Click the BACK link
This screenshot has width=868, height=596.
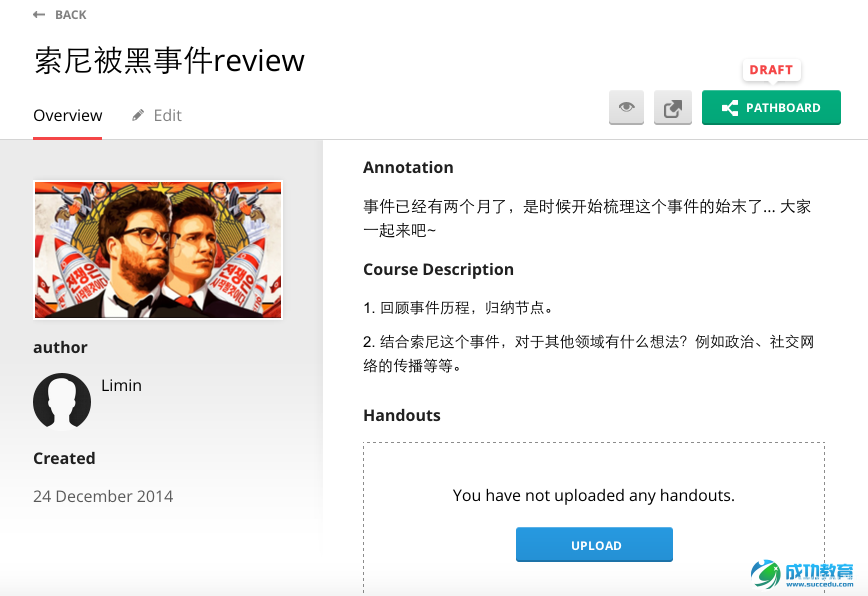click(x=70, y=14)
